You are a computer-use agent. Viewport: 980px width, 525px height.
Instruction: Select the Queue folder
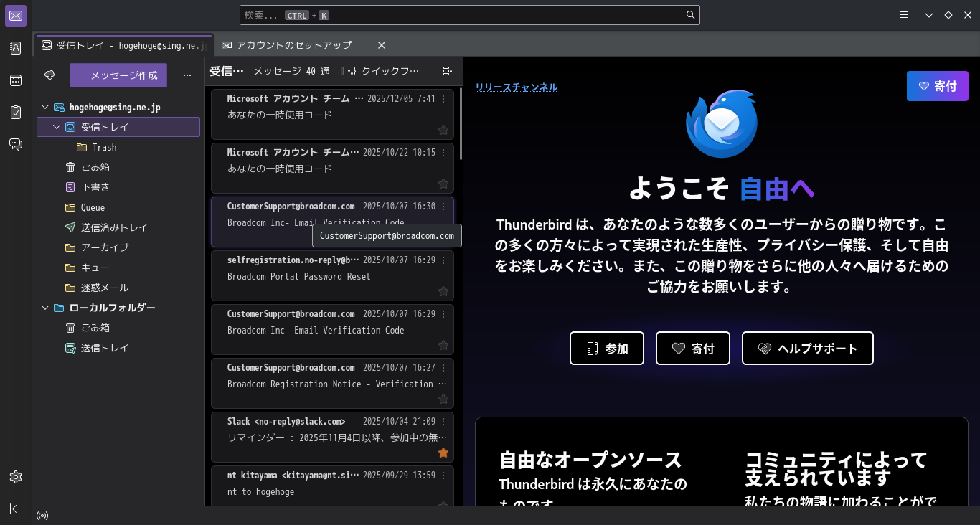(118, 207)
